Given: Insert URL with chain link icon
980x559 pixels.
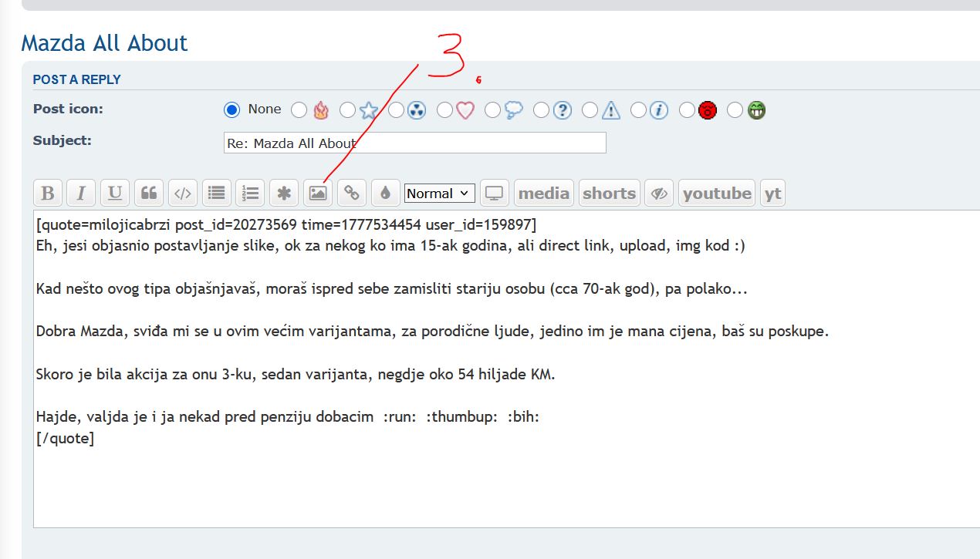Looking at the screenshot, I should (352, 193).
